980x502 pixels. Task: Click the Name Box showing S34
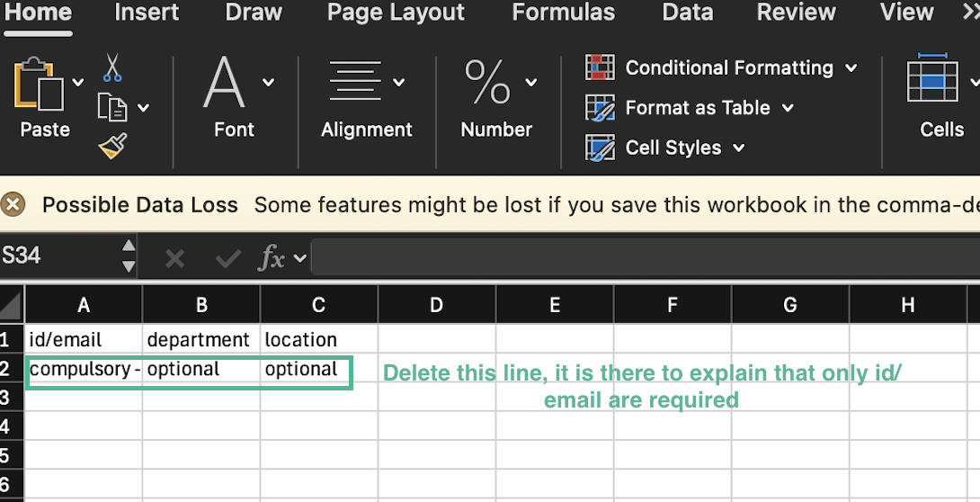pyautogui.click(x=58, y=255)
